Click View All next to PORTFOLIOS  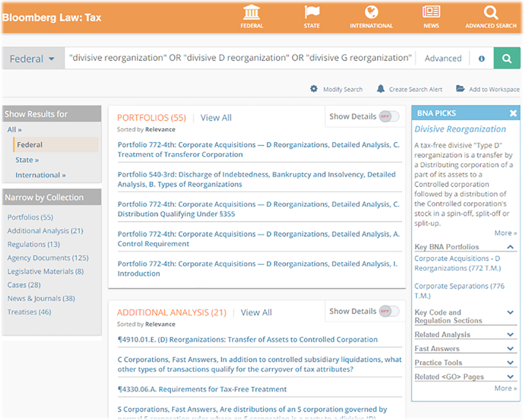216,118
